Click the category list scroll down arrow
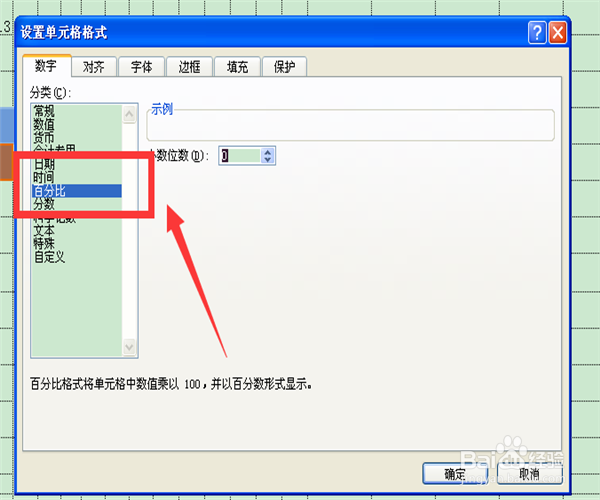The width and height of the screenshot is (600, 500). [x=129, y=347]
